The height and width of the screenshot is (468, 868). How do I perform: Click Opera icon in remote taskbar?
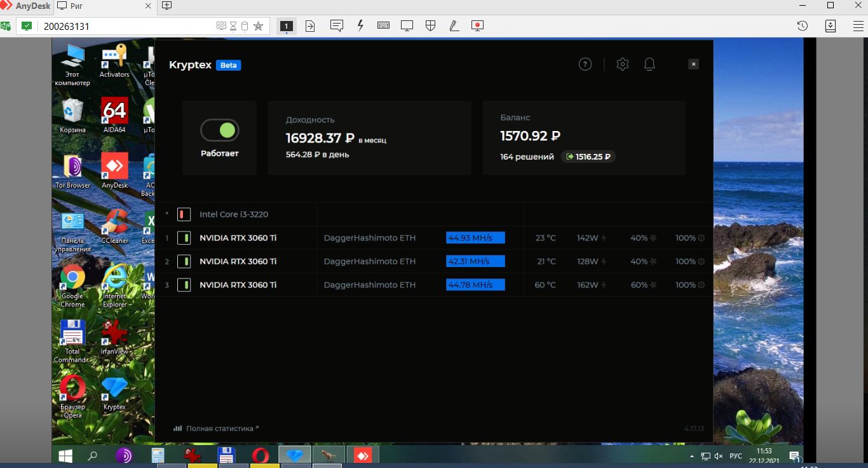[x=260, y=455]
